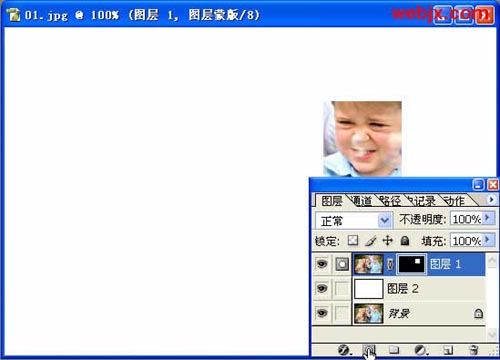This screenshot has height=360, width=500.
Task: Switch to the 路径 paths tab
Action: pyautogui.click(x=391, y=201)
